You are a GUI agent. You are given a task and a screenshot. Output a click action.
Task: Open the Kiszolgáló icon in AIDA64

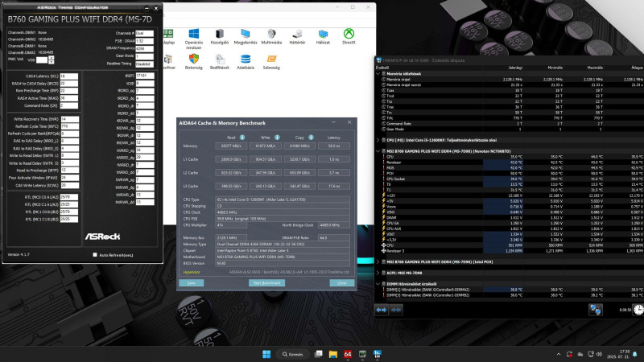pos(220,36)
